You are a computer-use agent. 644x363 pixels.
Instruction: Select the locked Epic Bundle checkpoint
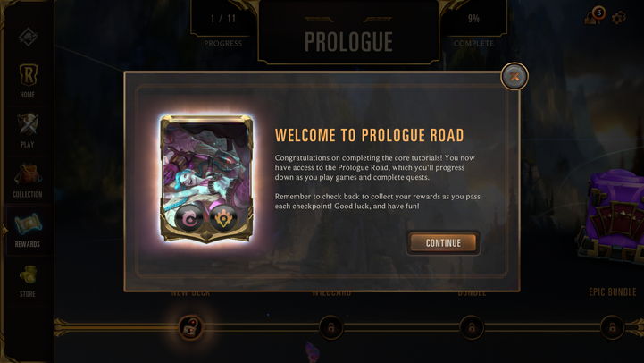pos(612,327)
